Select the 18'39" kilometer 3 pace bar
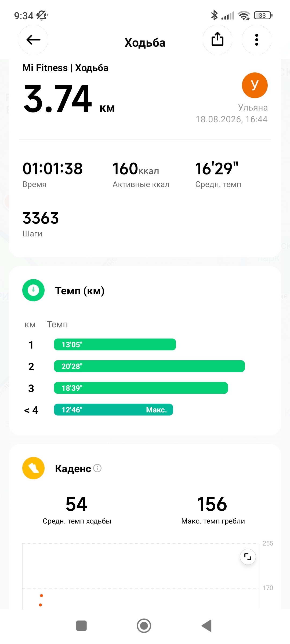This screenshot has width=290, height=644. click(x=141, y=388)
